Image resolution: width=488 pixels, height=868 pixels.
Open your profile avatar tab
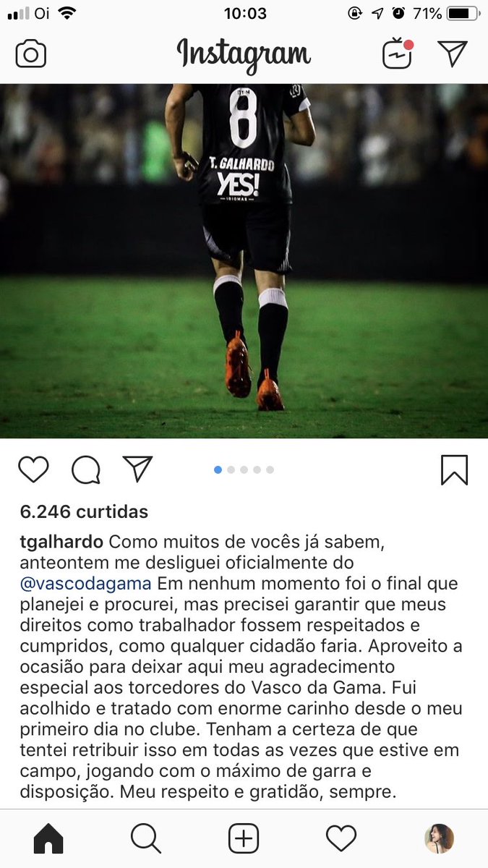[439, 839]
